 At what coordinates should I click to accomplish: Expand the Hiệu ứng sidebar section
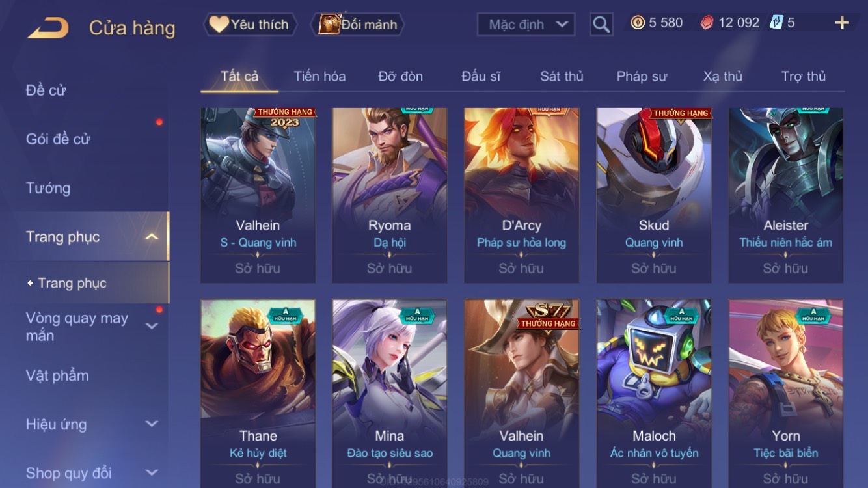click(152, 424)
